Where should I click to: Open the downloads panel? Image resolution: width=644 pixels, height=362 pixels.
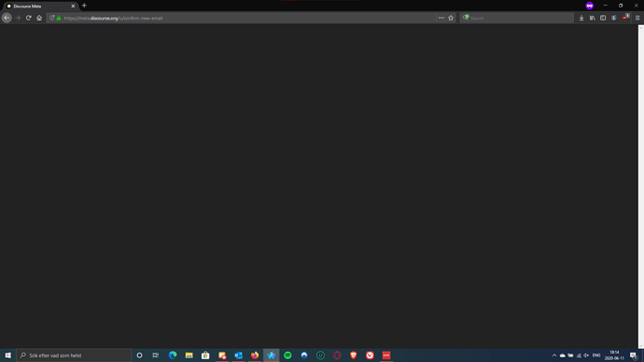coord(581,18)
